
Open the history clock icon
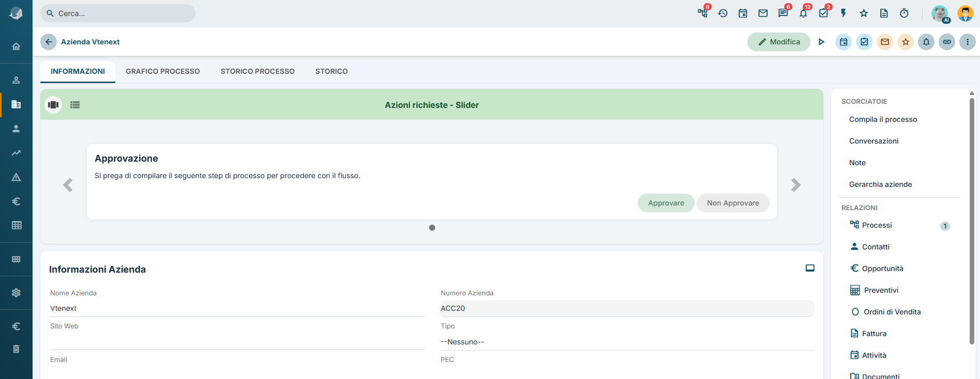pos(723,13)
